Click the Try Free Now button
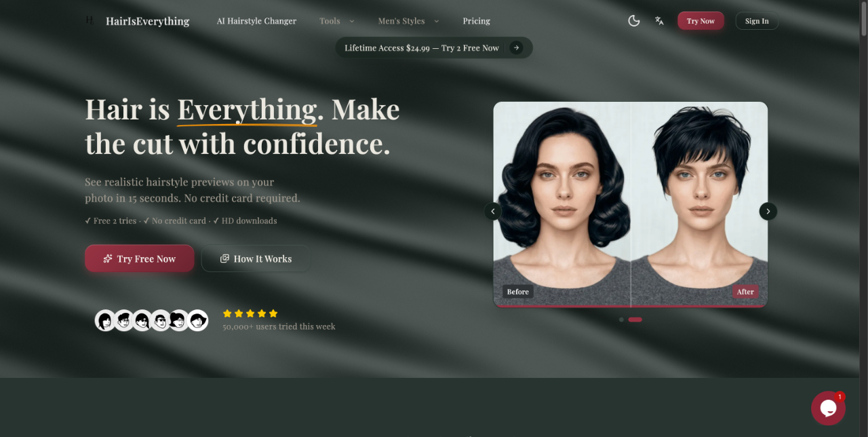 (x=140, y=259)
